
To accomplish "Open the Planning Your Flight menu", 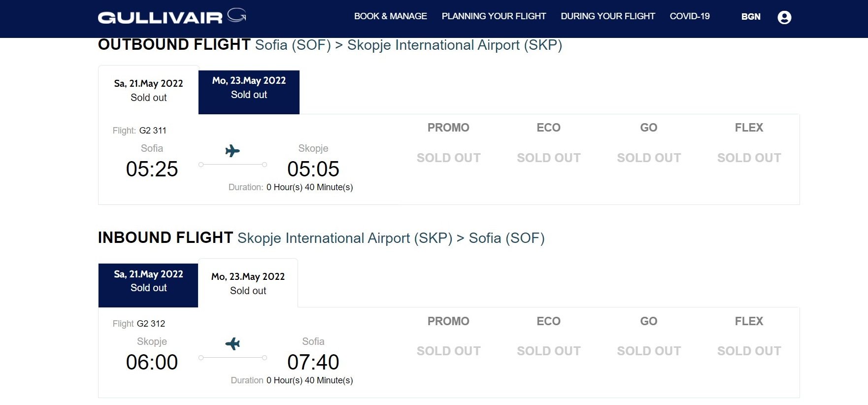I will click(494, 16).
